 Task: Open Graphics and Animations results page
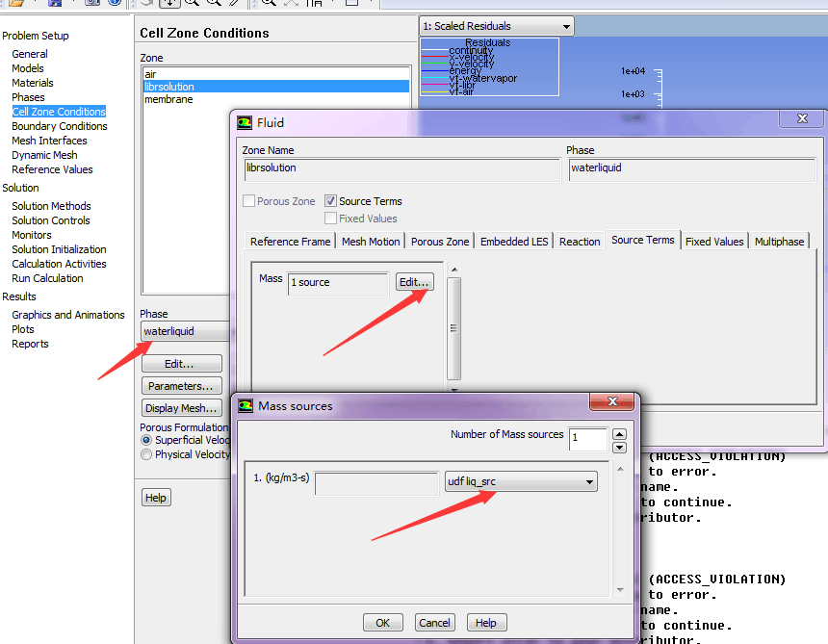point(68,315)
